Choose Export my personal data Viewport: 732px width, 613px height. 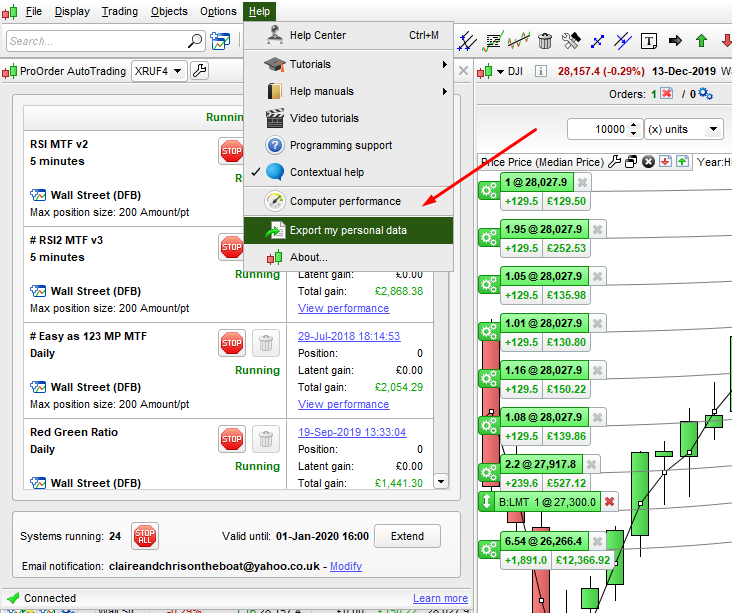(x=348, y=230)
